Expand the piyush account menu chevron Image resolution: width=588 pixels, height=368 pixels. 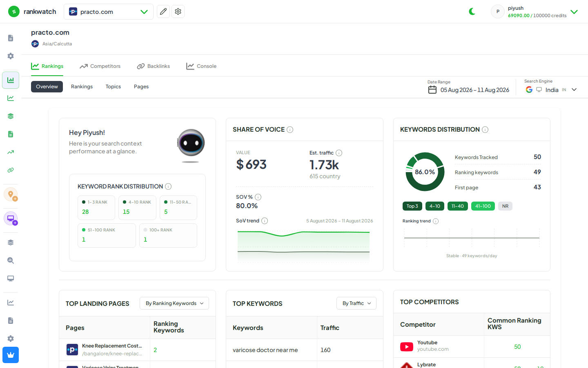[574, 12]
